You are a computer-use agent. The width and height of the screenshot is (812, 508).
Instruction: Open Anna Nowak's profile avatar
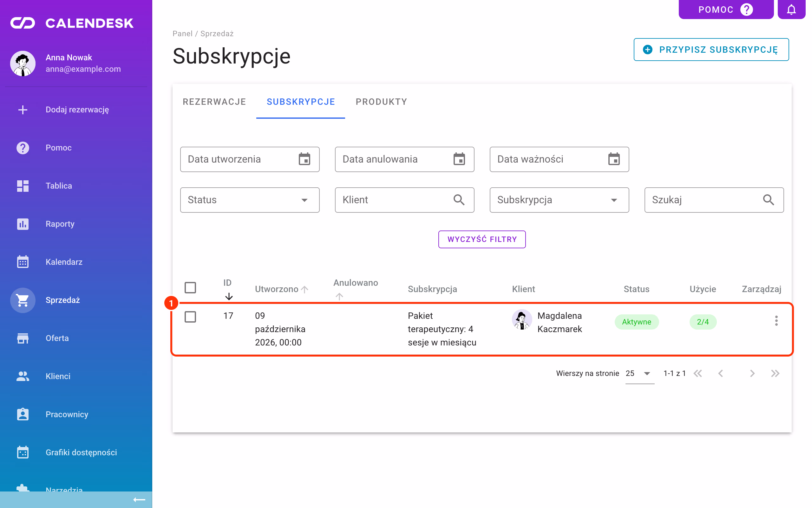[x=23, y=63]
